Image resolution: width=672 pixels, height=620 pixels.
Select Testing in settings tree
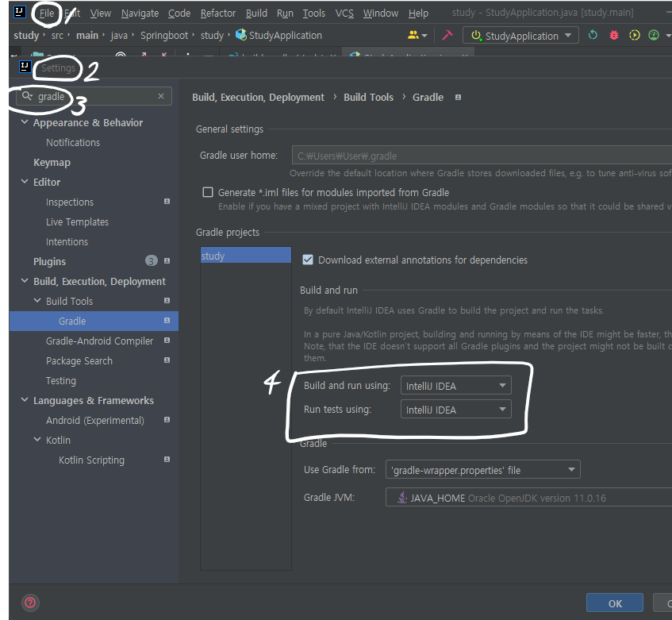pos(61,381)
